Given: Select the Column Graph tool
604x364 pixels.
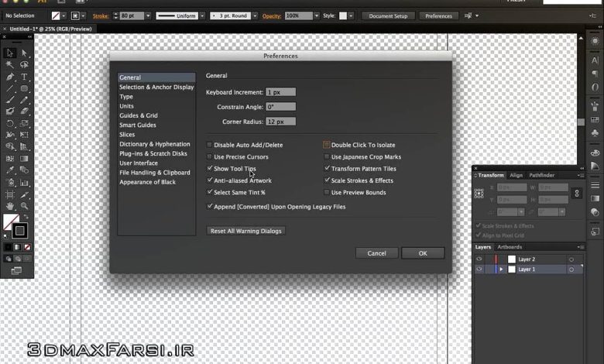Looking at the screenshot, I should click(24, 182).
